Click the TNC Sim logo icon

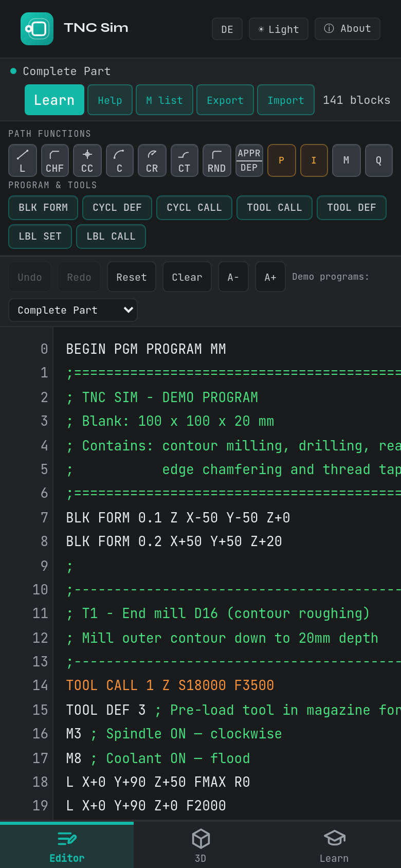coord(37,29)
